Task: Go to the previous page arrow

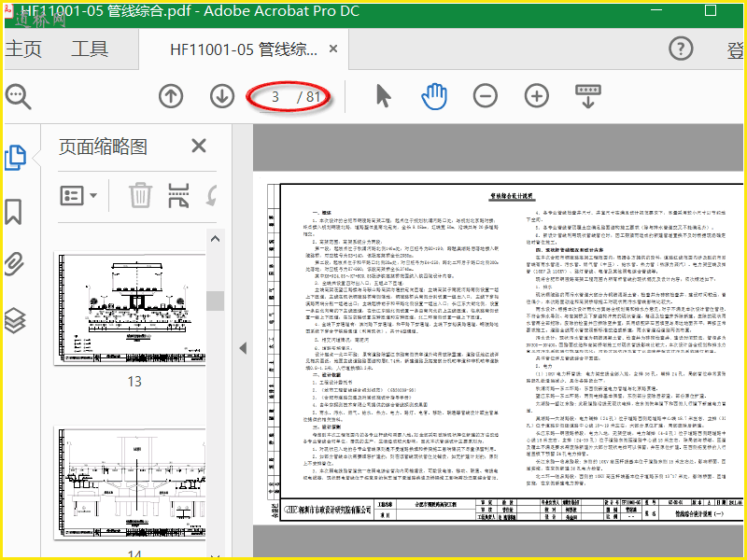Action: (x=171, y=96)
